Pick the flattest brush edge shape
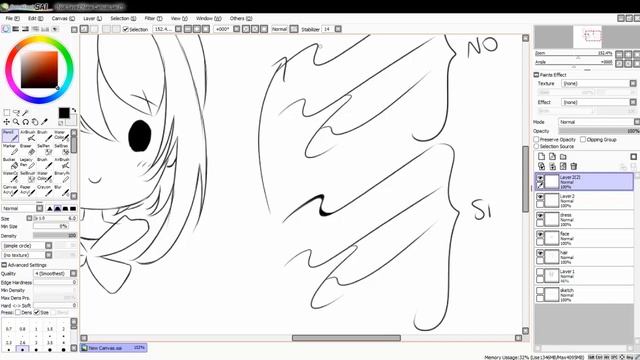The width and height of the screenshot is (640, 360). point(73,208)
